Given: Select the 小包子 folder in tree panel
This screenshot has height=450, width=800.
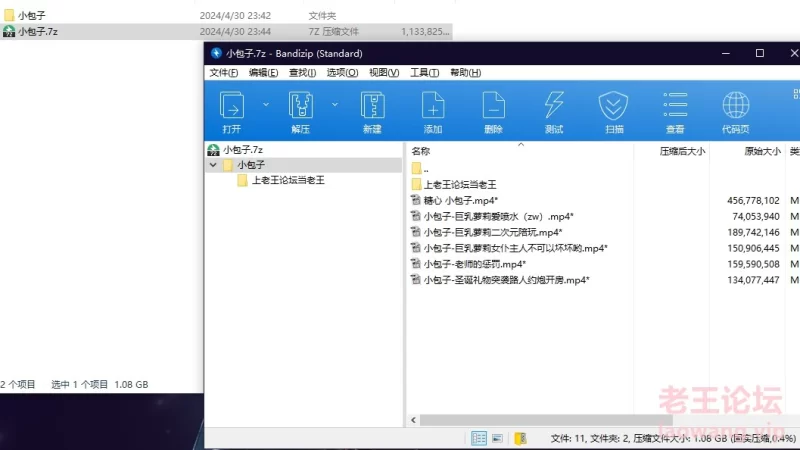Looking at the screenshot, I should pos(251,165).
